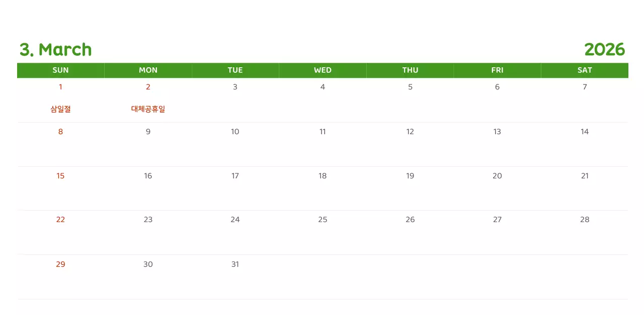Viewport: 644px width, 315px height.
Task: Click the FRI weekday header
Action: tap(497, 70)
